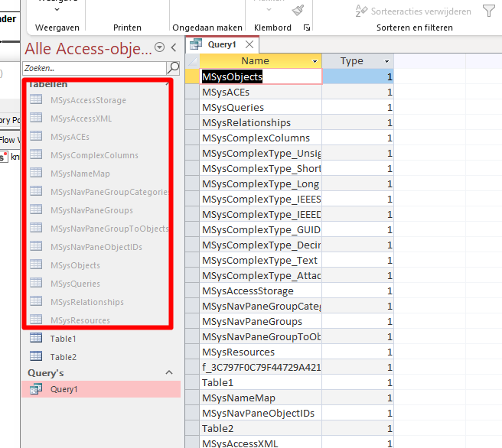The width and height of the screenshot is (502, 448).
Task: Click the MSysNavPaneObjectIDs table icon in pane
Action: (x=36, y=246)
